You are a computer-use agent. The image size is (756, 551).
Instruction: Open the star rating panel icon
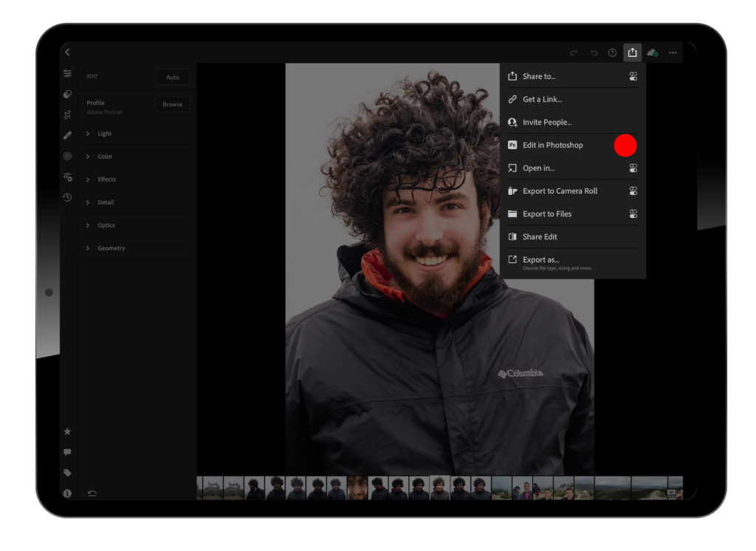(67, 431)
